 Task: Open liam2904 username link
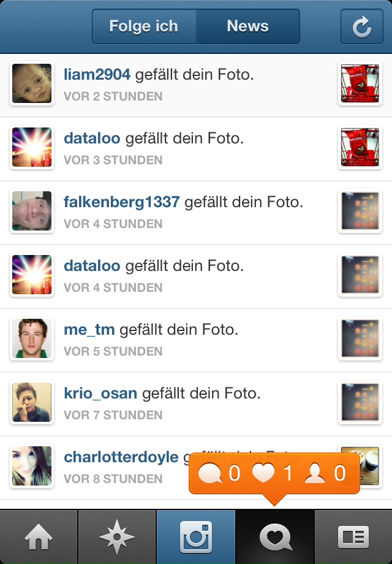97,74
